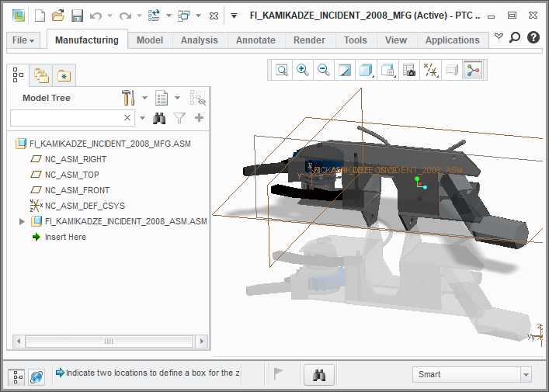Open the Help question mark icon
The height and width of the screenshot is (392, 549).
pyautogui.click(x=533, y=37)
